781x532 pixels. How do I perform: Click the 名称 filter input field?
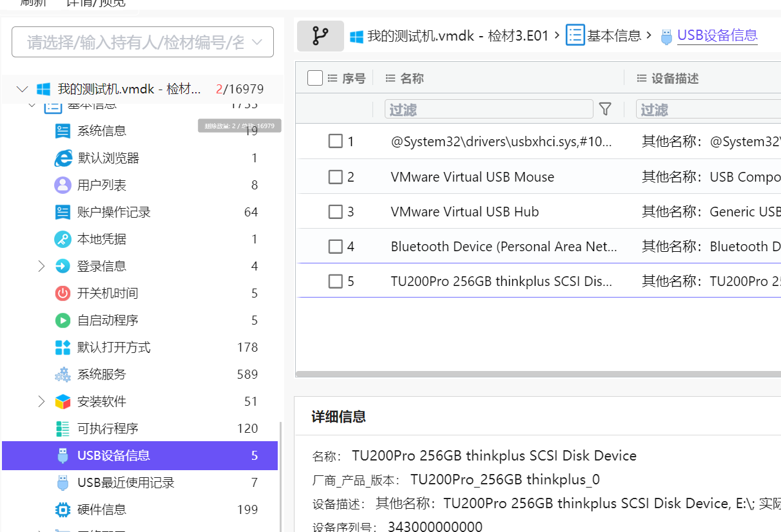pyautogui.click(x=489, y=109)
